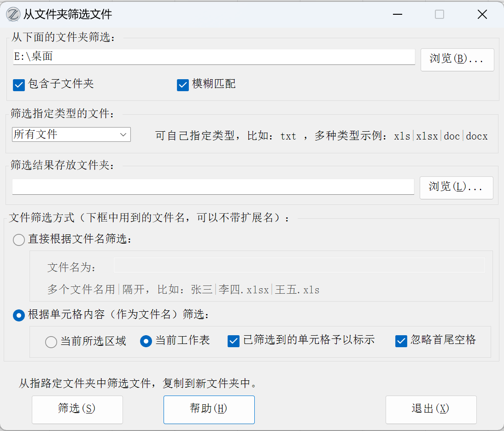Click the 退出(X) exit button

coord(431,409)
